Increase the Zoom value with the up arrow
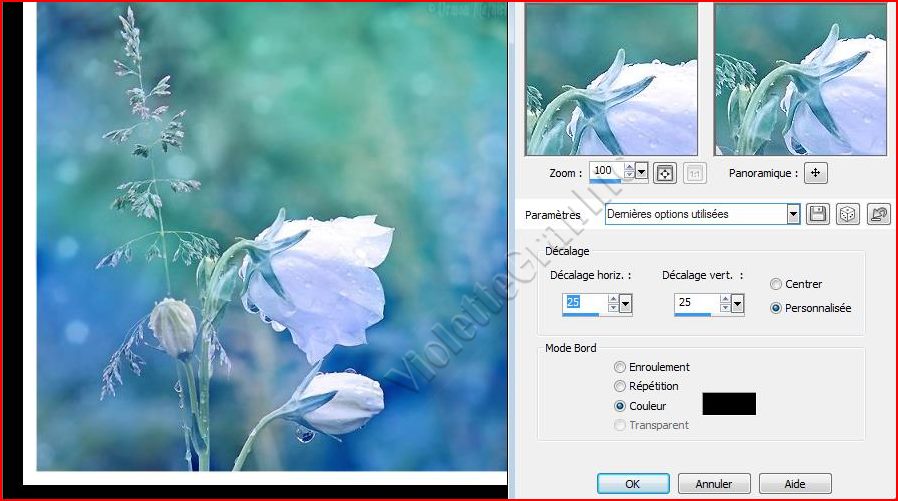Screen dimensions: 898x501 pyautogui.click(x=628, y=167)
